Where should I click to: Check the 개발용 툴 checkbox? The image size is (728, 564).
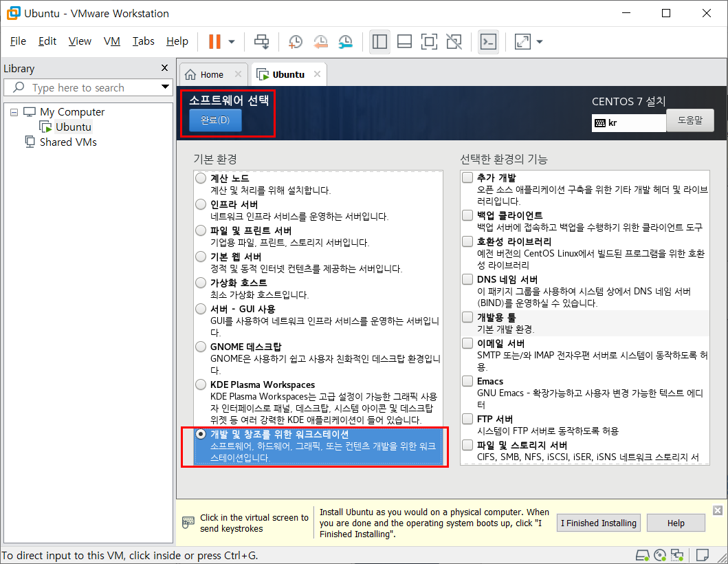467,317
